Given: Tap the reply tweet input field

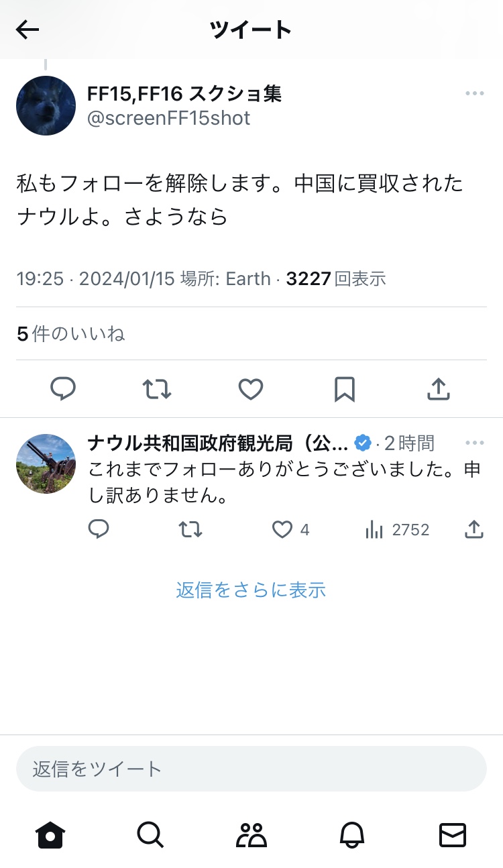Looking at the screenshot, I should click(251, 769).
